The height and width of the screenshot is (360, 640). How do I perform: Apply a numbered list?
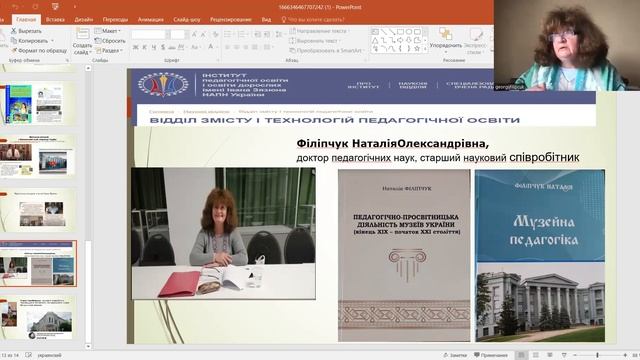pos(242,35)
